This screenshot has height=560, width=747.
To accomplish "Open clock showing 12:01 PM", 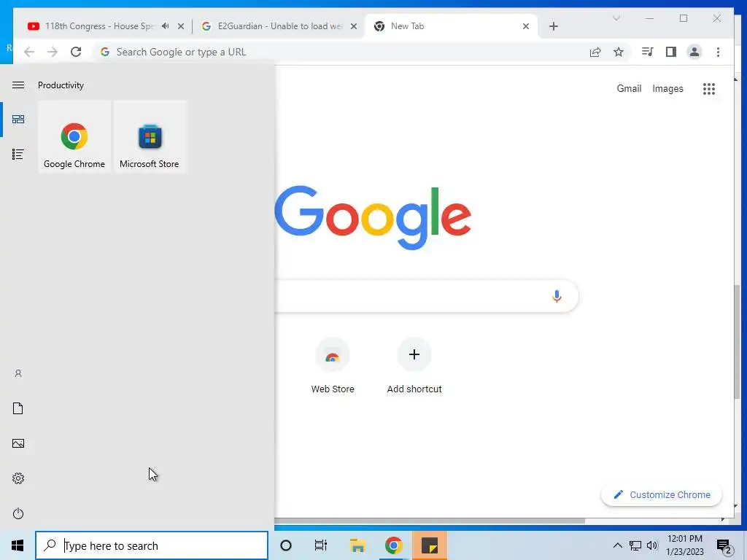I will coord(684,545).
